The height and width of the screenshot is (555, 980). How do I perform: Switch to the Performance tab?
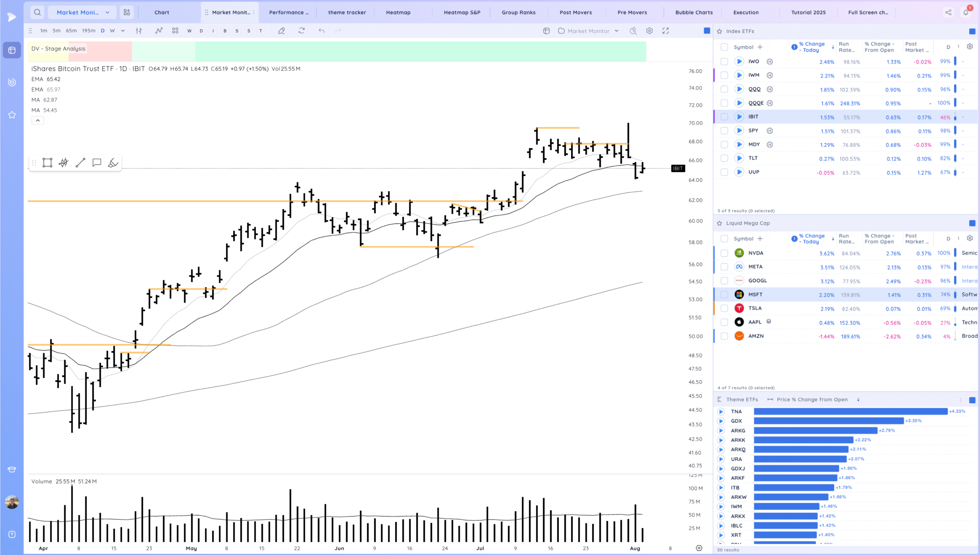[x=289, y=12]
